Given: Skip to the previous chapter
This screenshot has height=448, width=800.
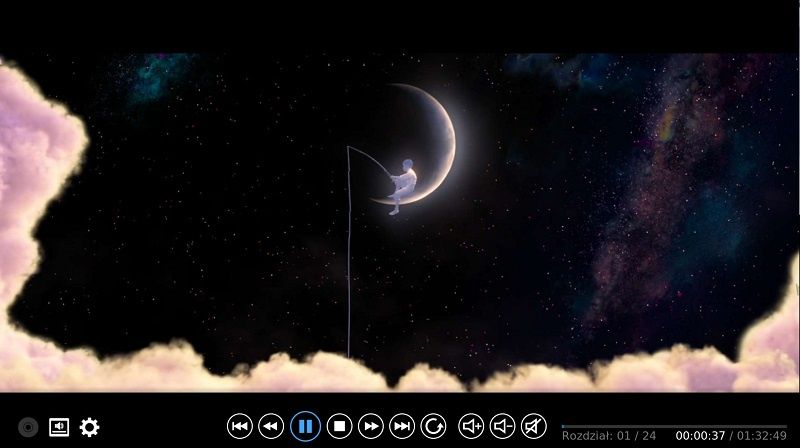Looking at the screenshot, I should [240, 426].
